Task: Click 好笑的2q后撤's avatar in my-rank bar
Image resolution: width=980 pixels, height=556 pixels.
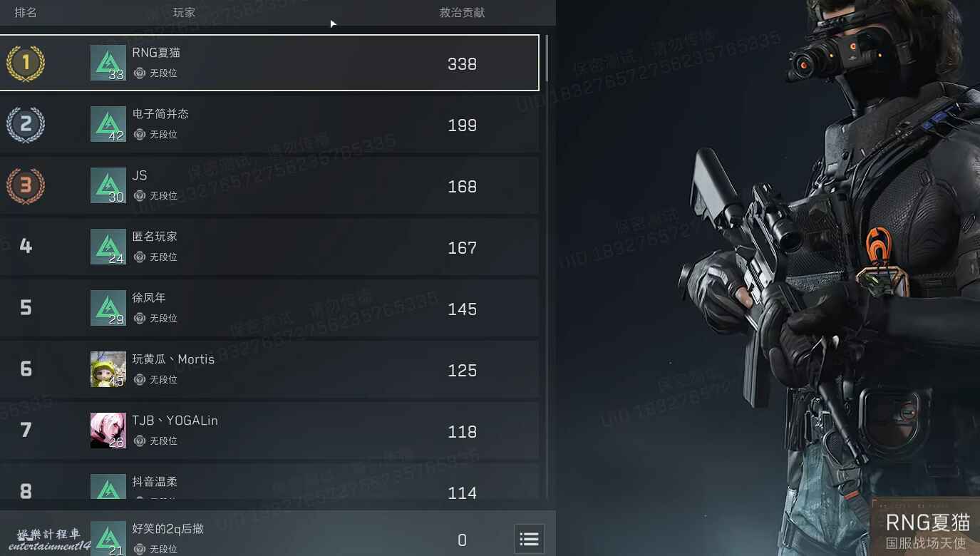Action: [108, 540]
